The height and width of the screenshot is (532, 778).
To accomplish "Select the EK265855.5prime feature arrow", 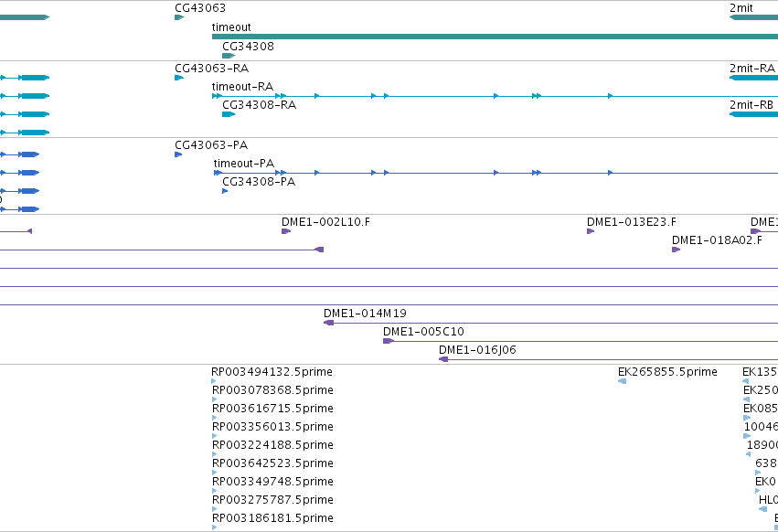I will pos(622,381).
